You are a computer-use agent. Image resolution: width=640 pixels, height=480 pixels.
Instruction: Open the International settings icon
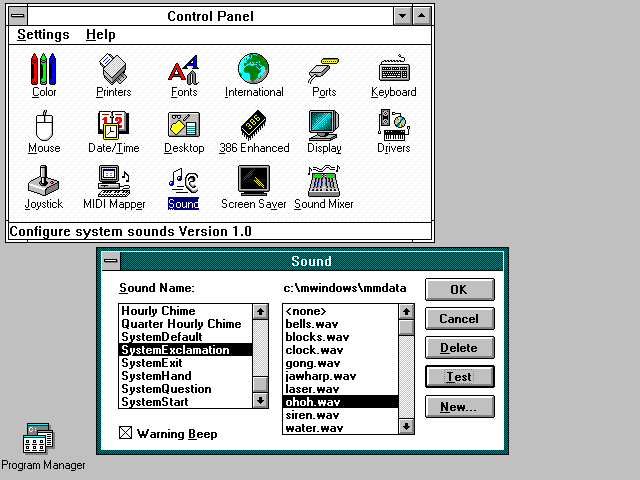pyautogui.click(x=254, y=70)
